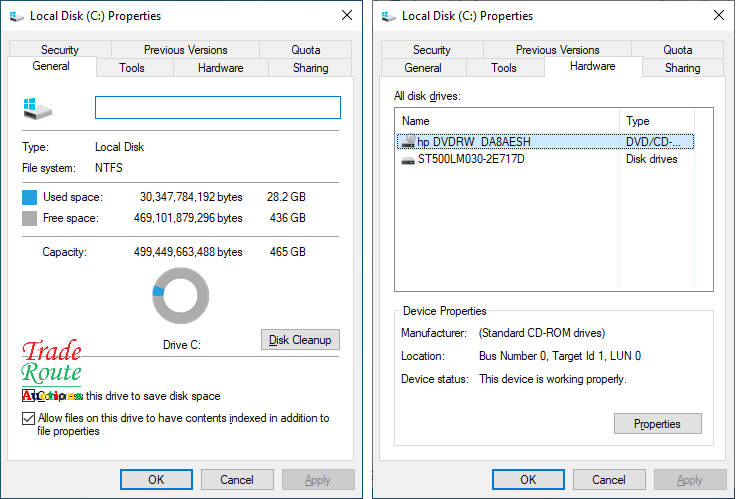Screen dimensions: 740x499
Task: Open the Security tab in the left dialog
Action: point(60,49)
